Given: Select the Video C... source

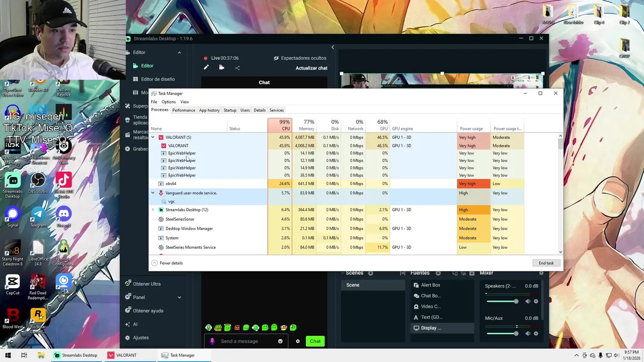Looking at the screenshot, I should [x=442, y=306].
